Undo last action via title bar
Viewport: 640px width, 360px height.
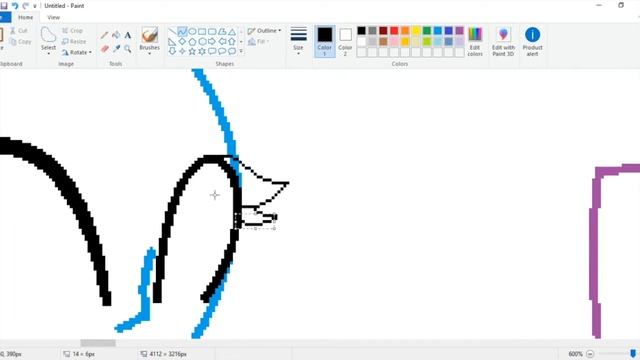coord(15,6)
